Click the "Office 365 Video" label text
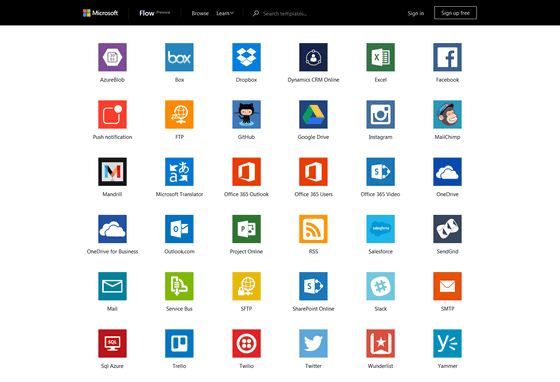 click(x=380, y=194)
